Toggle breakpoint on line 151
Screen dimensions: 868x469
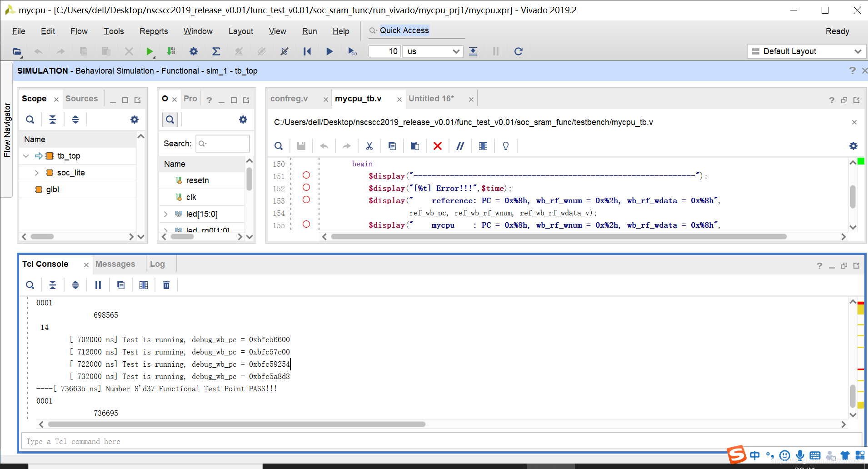pos(306,175)
